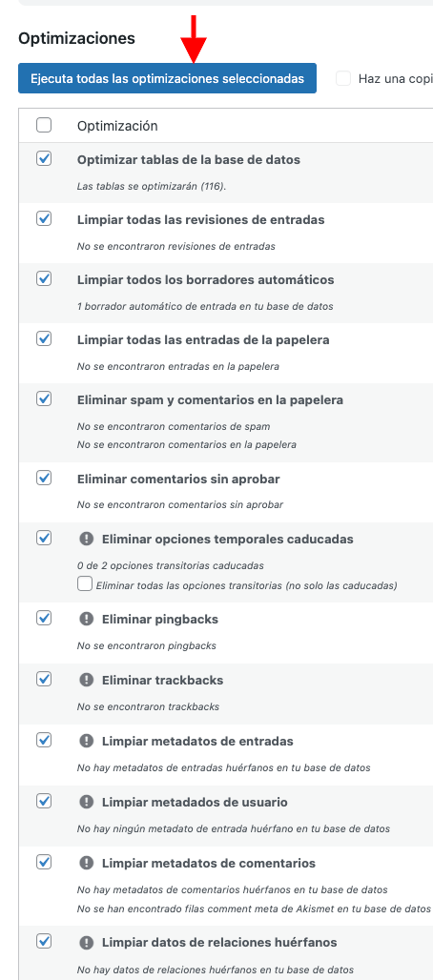
Task: Tick the backup checkbox beside Haz una copia
Action: [343, 79]
